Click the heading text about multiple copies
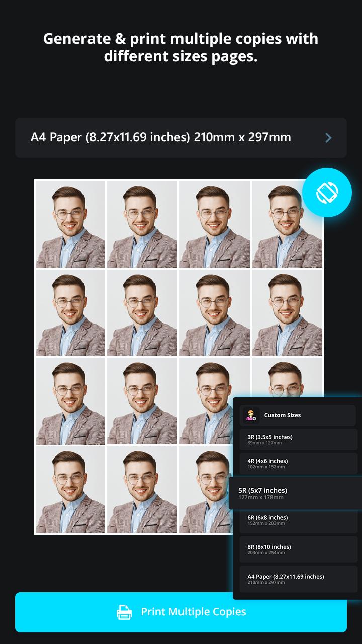This screenshot has height=644, width=362. coord(181,47)
